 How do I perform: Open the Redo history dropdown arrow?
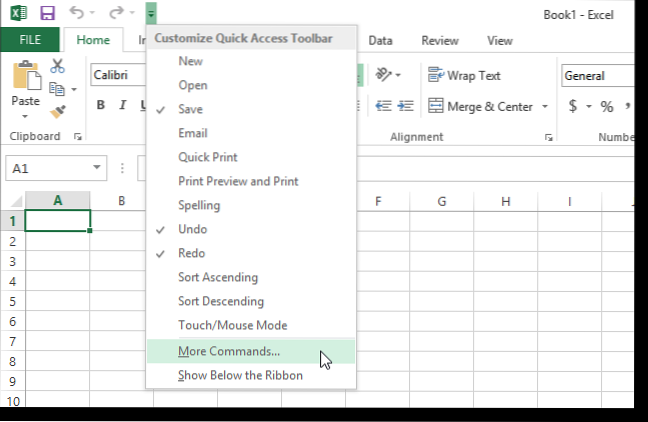coord(132,13)
